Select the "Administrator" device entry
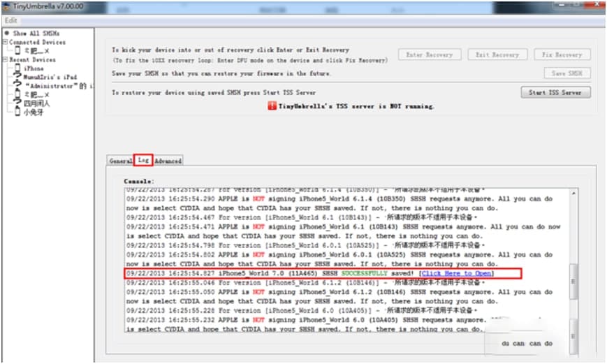 coord(59,86)
